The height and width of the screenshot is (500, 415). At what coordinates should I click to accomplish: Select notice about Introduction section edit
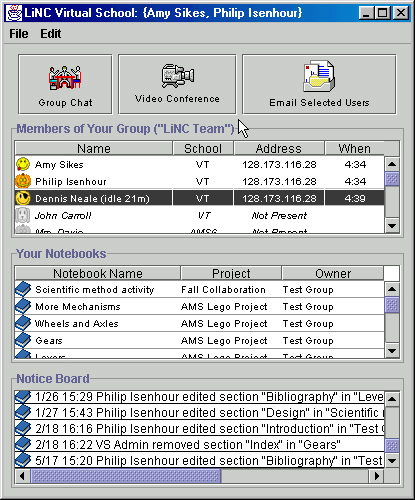click(199, 428)
